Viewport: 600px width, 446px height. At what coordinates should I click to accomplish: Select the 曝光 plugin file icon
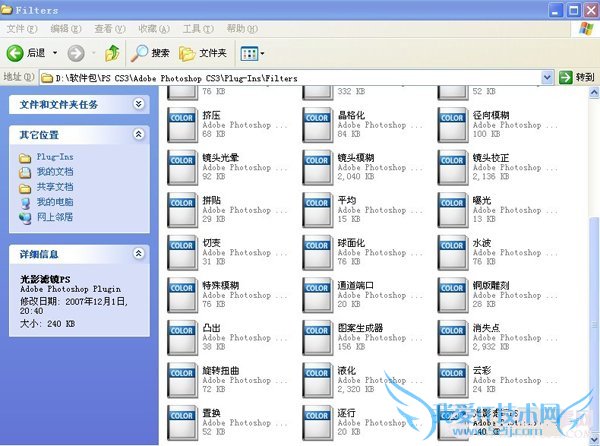452,210
